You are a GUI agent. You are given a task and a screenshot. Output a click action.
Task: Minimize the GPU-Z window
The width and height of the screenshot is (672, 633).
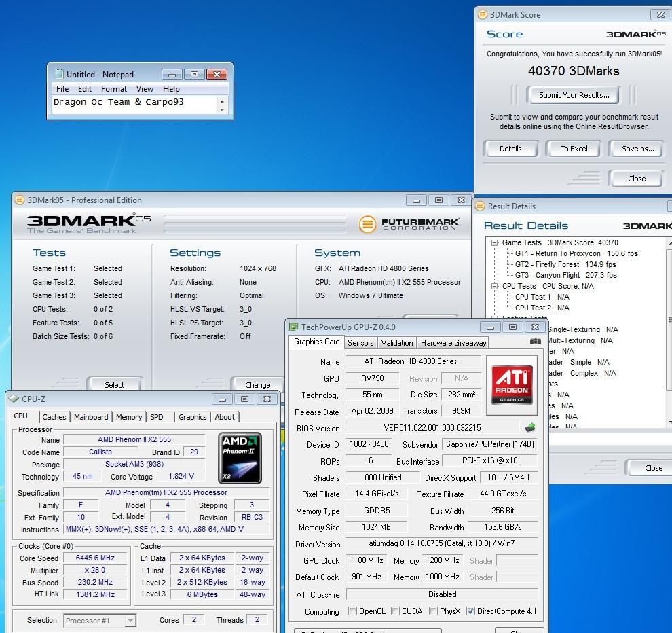coord(490,327)
